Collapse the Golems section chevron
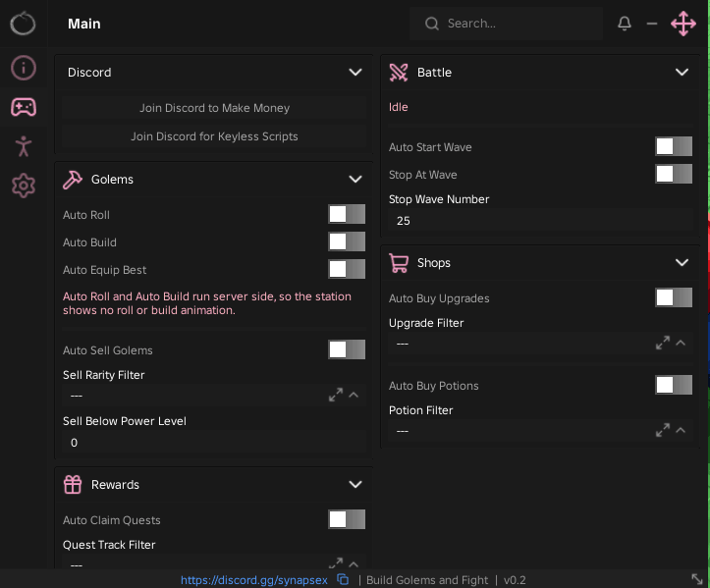710x588 pixels. click(x=355, y=180)
